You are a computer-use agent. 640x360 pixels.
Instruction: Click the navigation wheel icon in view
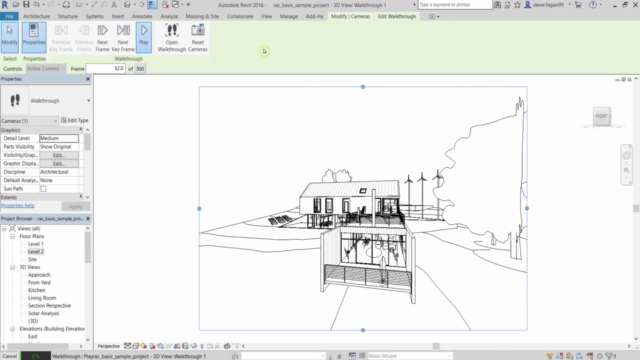(x=627, y=156)
